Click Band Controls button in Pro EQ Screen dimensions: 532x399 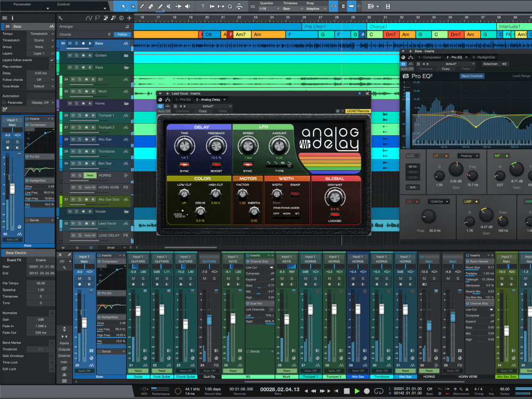(471, 76)
